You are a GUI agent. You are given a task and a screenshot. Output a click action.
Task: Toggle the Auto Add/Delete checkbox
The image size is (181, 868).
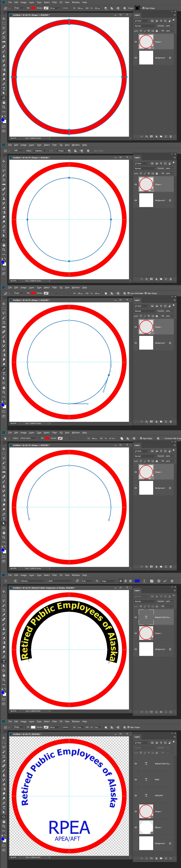128,293
